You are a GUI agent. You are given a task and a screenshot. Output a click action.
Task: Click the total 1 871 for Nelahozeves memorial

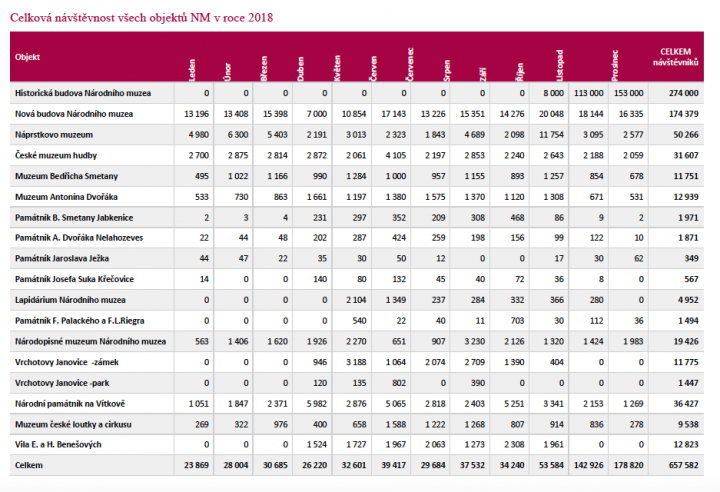688,238
